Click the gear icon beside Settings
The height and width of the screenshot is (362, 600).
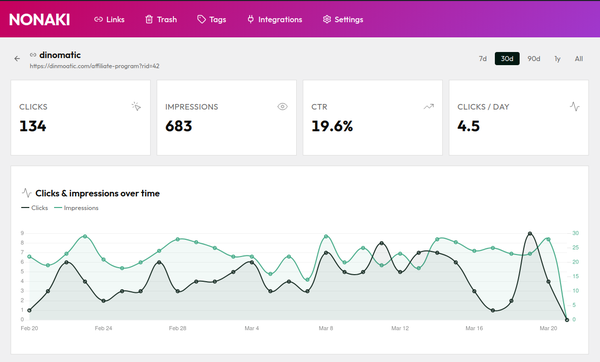point(326,19)
